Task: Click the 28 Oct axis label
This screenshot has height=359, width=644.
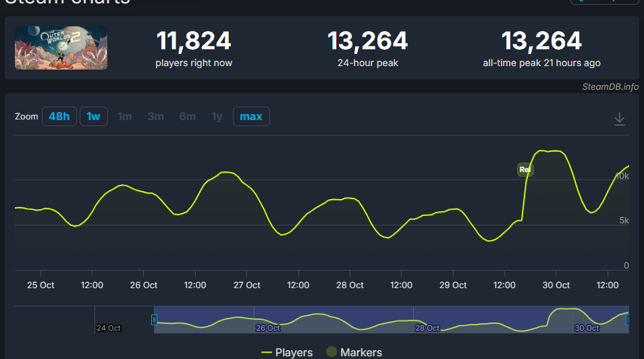Action: point(350,285)
